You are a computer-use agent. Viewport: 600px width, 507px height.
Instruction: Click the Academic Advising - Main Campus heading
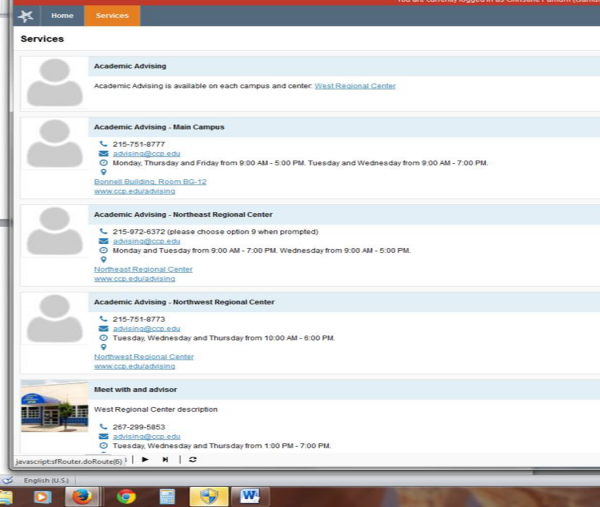159,127
